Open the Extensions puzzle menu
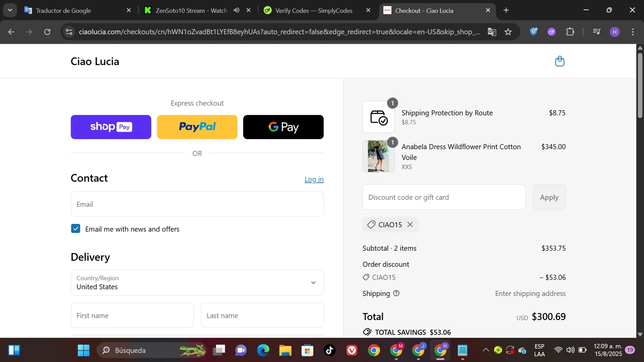This screenshot has height=362, width=644. 570,32
